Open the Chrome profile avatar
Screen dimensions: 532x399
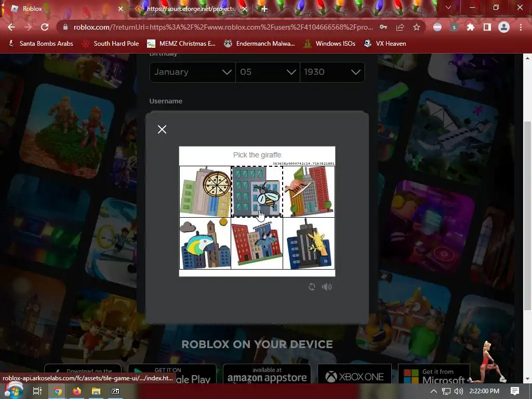(504, 27)
